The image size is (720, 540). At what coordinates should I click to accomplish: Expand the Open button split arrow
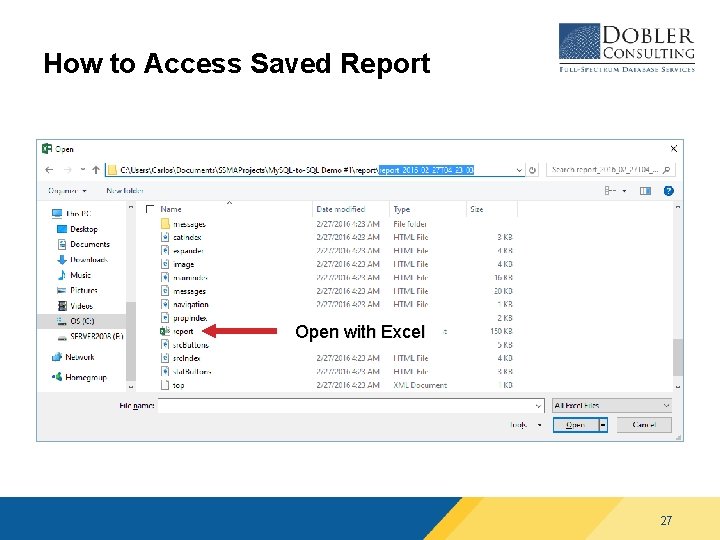(603, 425)
